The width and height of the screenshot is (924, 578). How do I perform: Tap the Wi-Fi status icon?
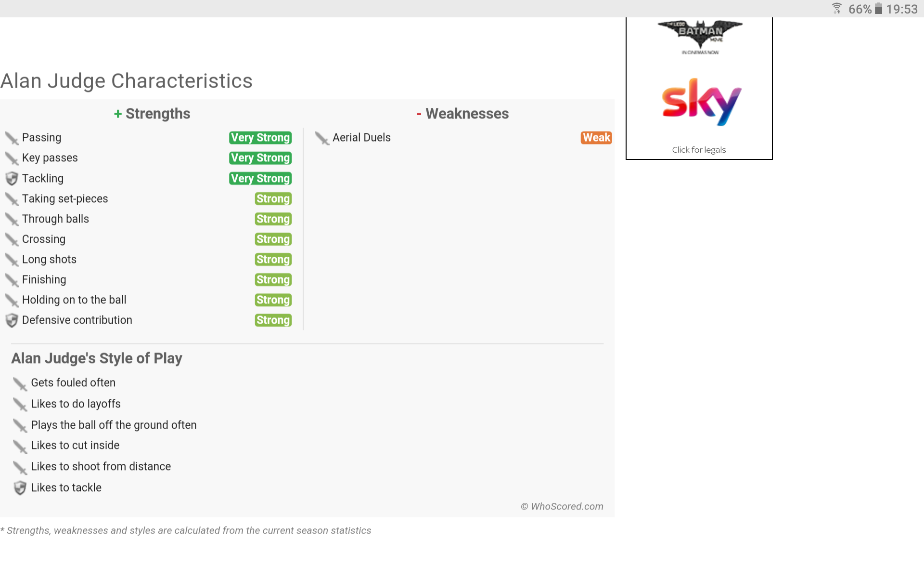click(x=837, y=9)
